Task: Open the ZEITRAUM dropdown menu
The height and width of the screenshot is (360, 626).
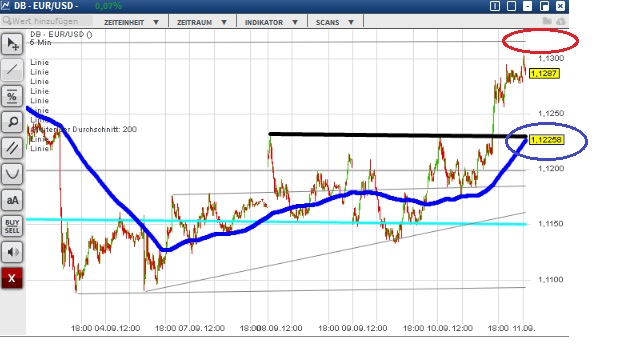Action: [x=202, y=22]
